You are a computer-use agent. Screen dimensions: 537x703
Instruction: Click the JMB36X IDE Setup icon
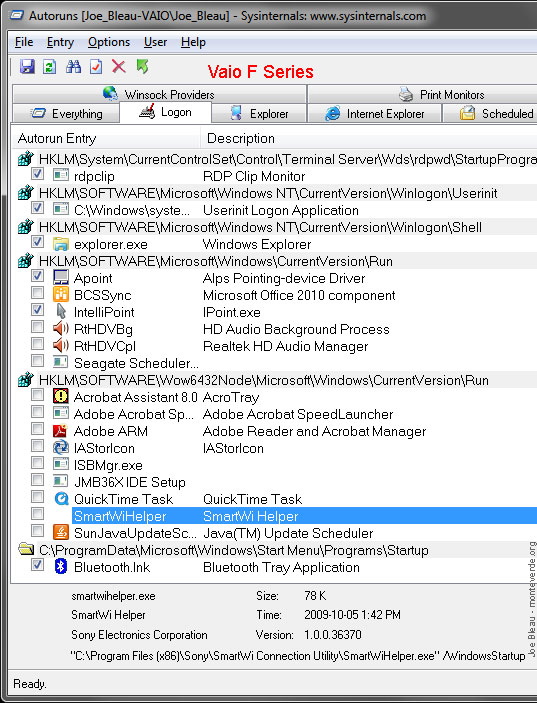point(61,481)
